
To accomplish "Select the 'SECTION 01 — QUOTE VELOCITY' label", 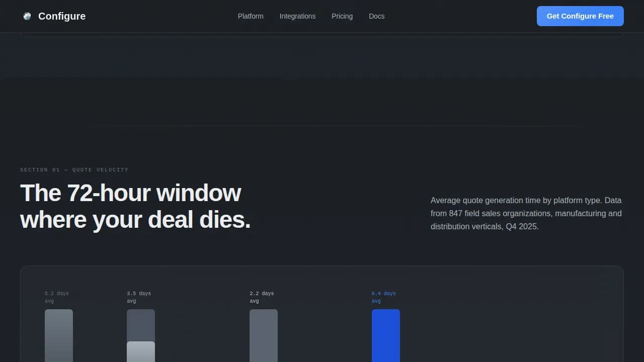I will click(74, 170).
